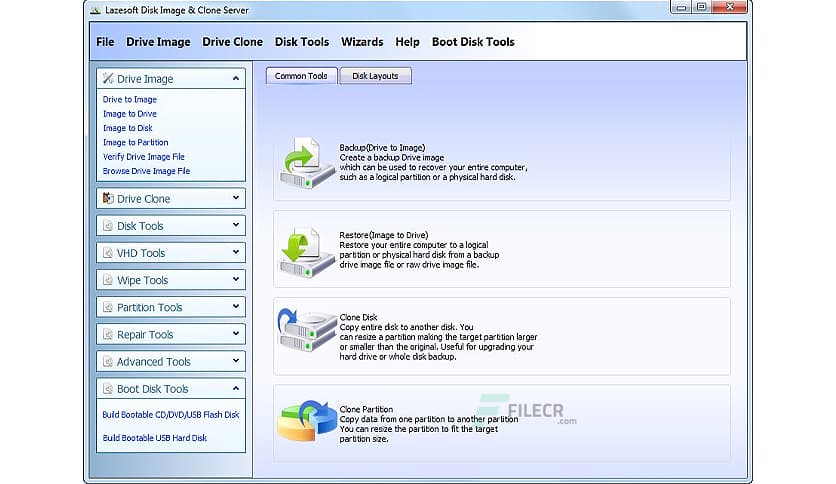The image size is (836, 484).
Task: Close the Lazesoft window
Action: [x=730, y=7]
